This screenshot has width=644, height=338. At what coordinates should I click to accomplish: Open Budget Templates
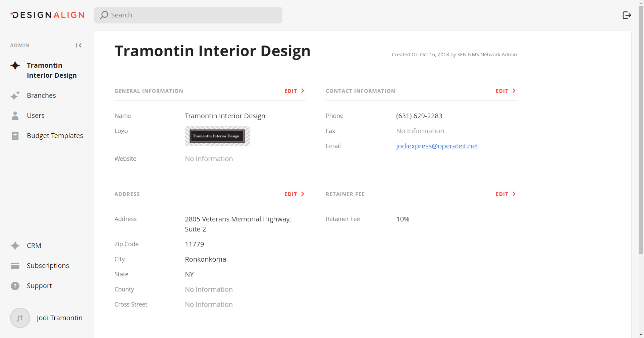[x=55, y=136]
